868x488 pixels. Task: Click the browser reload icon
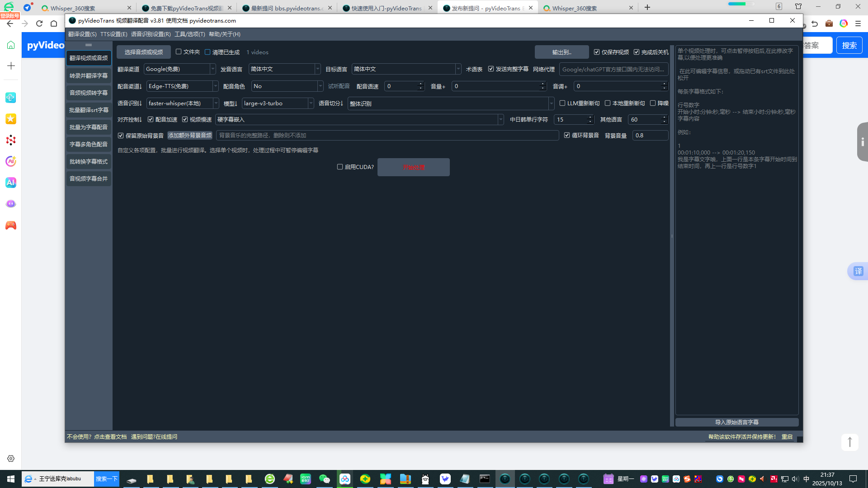[x=39, y=23]
